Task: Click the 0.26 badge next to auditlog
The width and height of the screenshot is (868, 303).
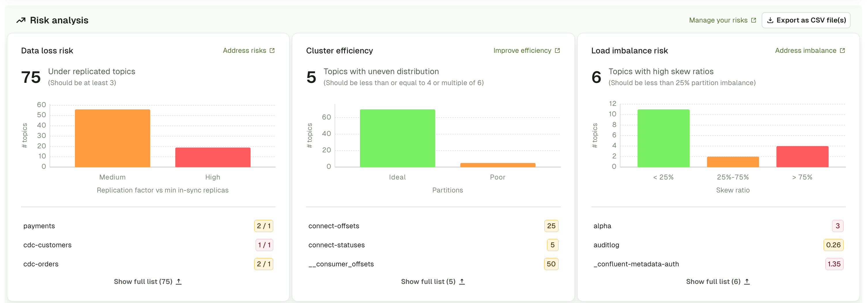Action: pos(833,245)
